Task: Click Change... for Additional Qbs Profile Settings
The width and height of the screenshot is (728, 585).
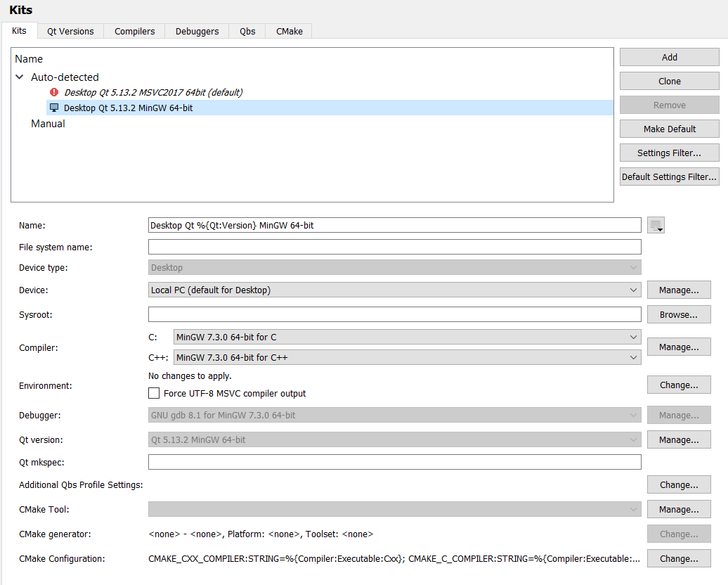Action: [679, 484]
